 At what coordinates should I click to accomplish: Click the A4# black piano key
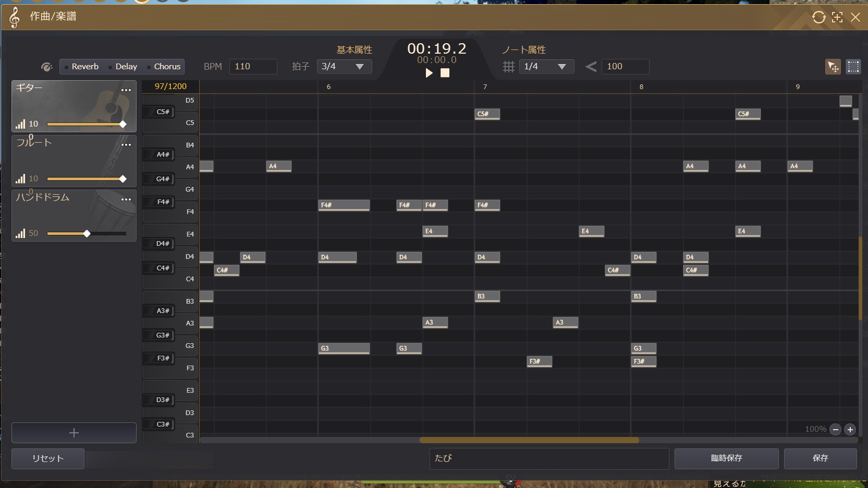pyautogui.click(x=158, y=155)
